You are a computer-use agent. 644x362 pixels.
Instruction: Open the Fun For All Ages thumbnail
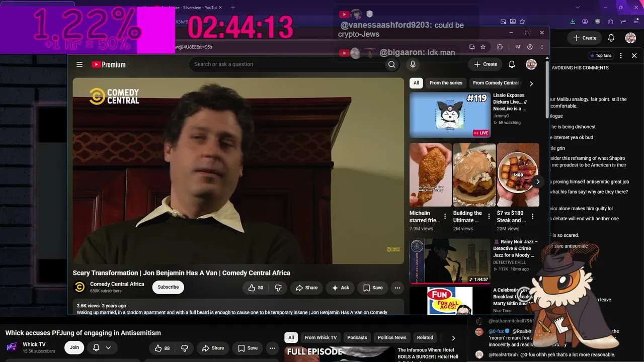point(450,301)
